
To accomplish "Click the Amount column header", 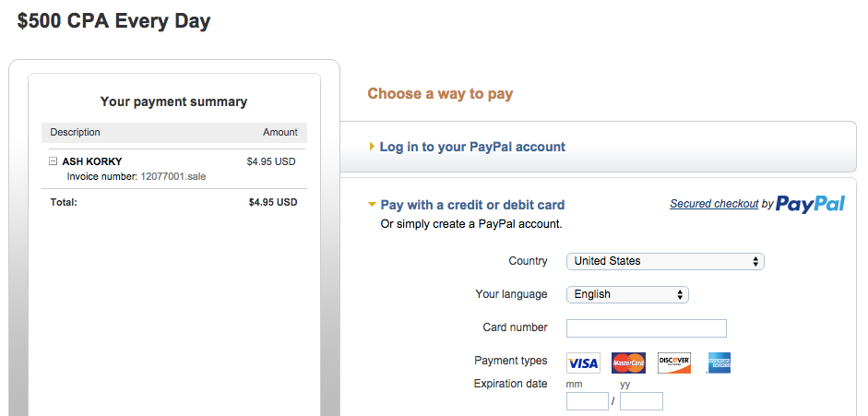I will click(x=280, y=132).
